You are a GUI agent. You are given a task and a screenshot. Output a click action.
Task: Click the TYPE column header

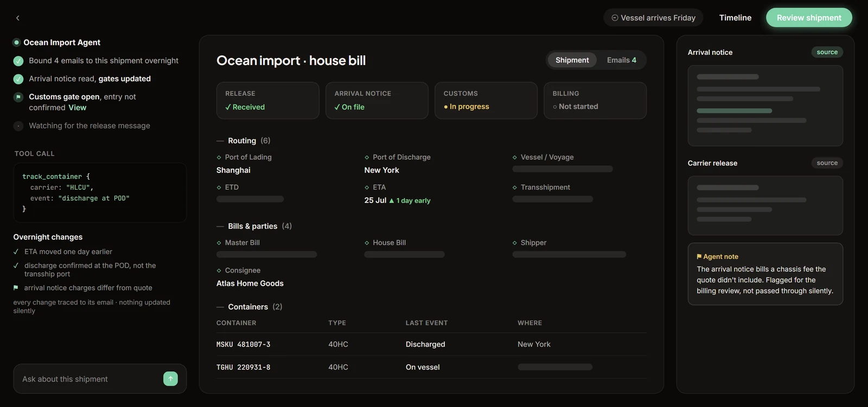point(337,323)
